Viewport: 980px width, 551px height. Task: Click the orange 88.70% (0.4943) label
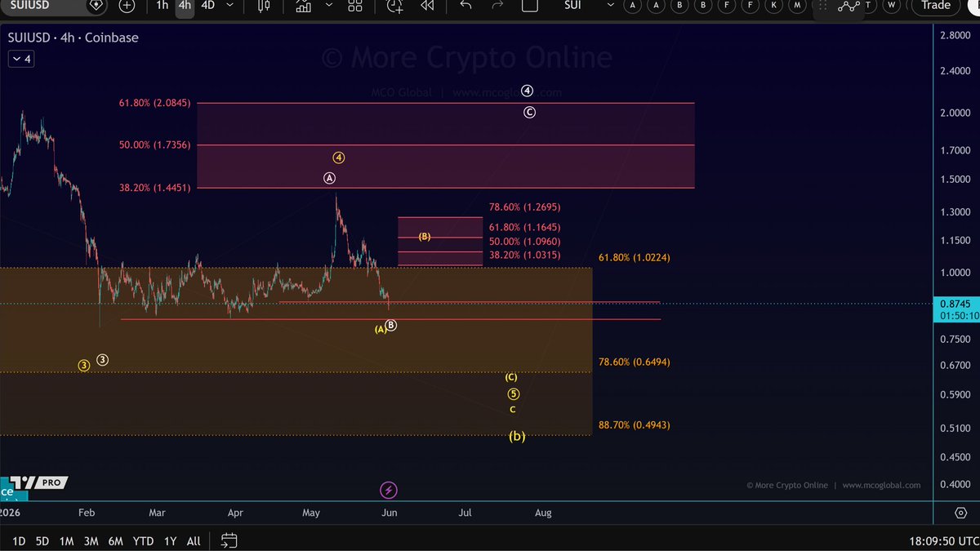click(x=635, y=424)
